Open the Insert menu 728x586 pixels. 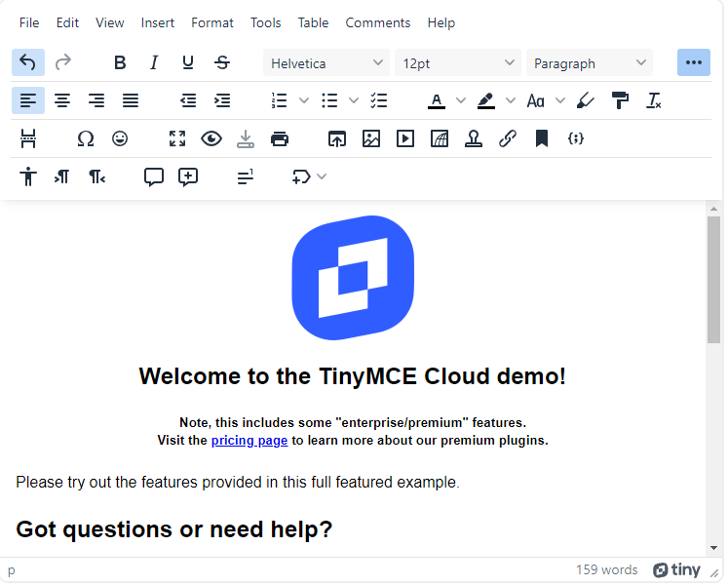pyautogui.click(x=158, y=22)
